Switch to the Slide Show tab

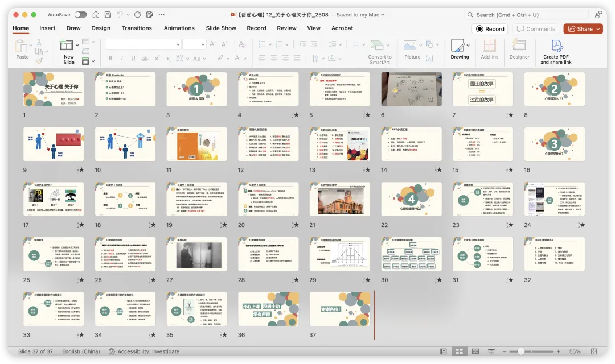coord(221,28)
